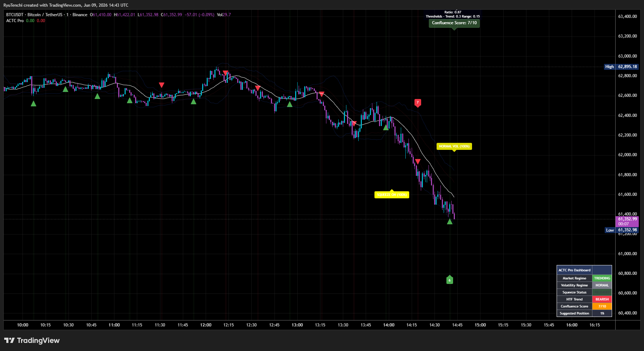The image size is (644, 351).
Task: Click the green buy triangle near 10:07
Action: (33, 104)
